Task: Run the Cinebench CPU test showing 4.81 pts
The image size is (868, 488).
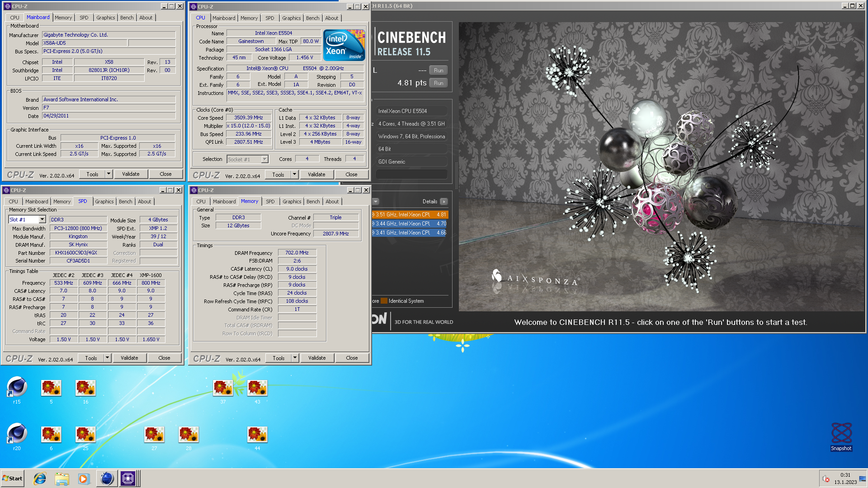Action: 439,83
